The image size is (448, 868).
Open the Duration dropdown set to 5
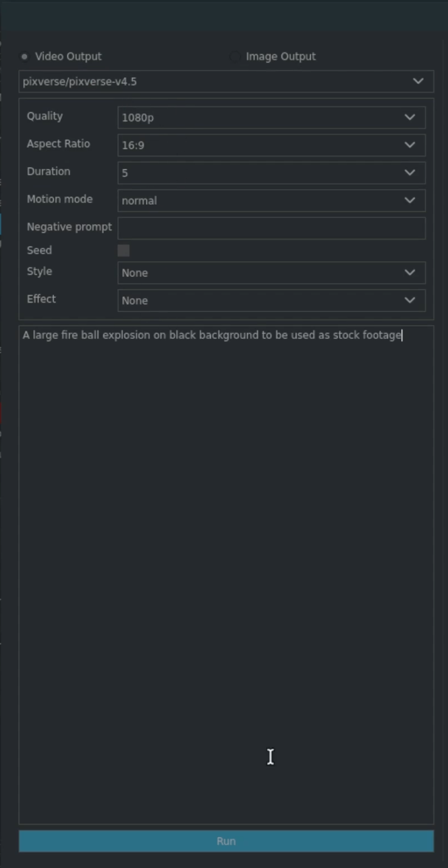click(271, 173)
